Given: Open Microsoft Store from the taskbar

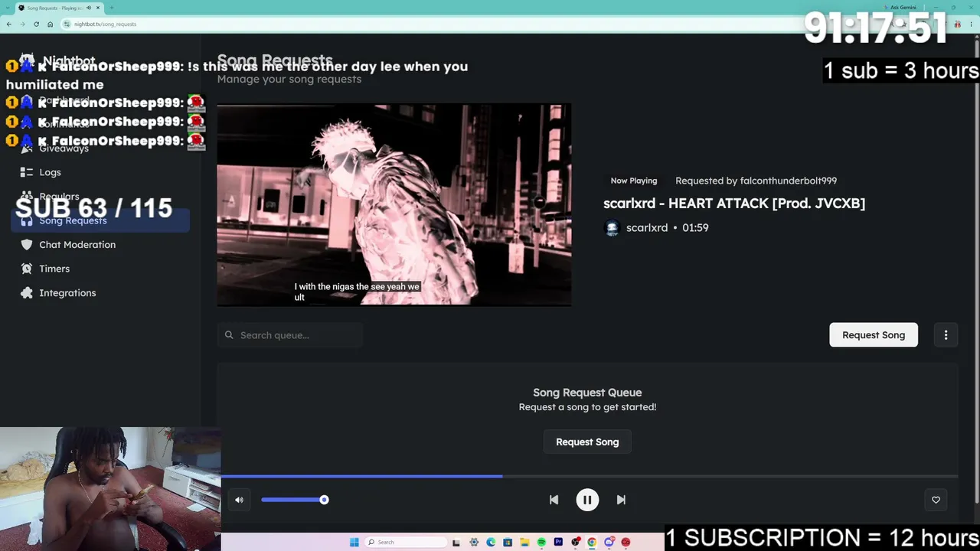Looking at the screenshot, I should tap(508, 543).
